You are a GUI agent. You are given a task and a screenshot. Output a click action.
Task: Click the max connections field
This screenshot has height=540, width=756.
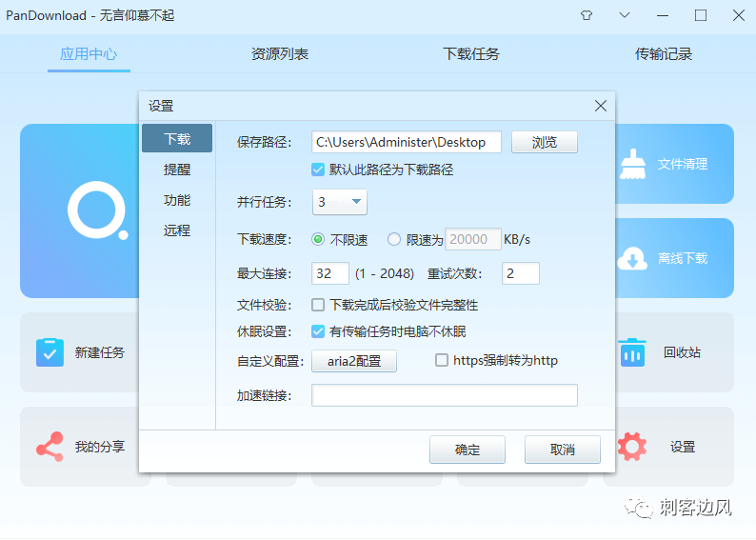pos(330,274)
